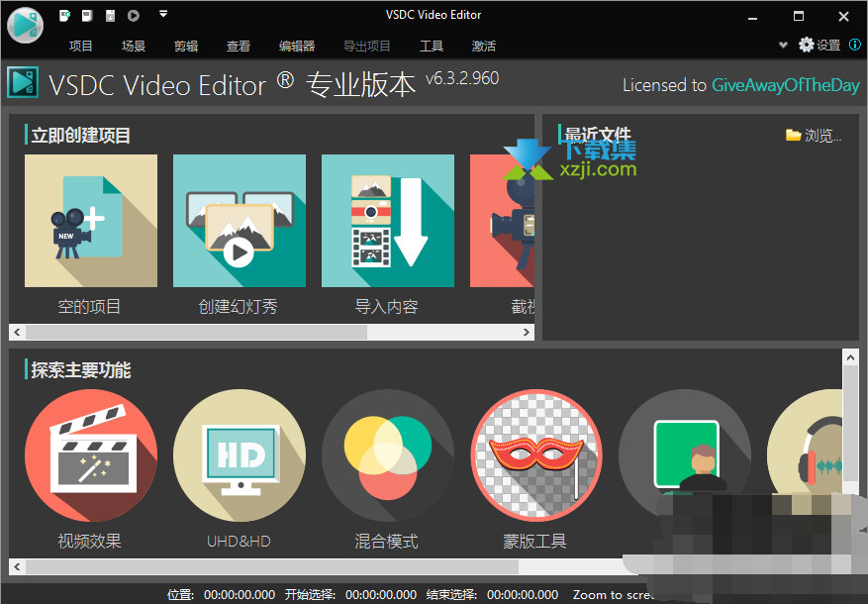The image size is (868, 604).
Task: Click the 创建幻灯秀 label
Action: (239, 306)
